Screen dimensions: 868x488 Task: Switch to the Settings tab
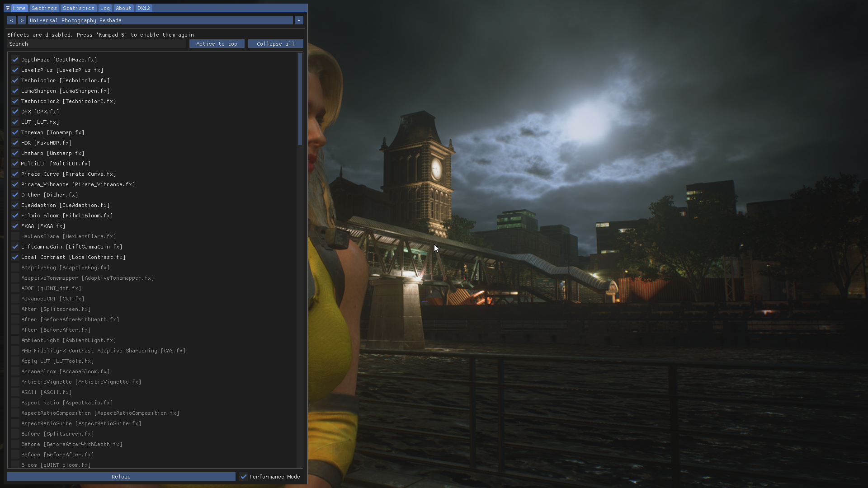pyautogui.click(x=44, y=8)
